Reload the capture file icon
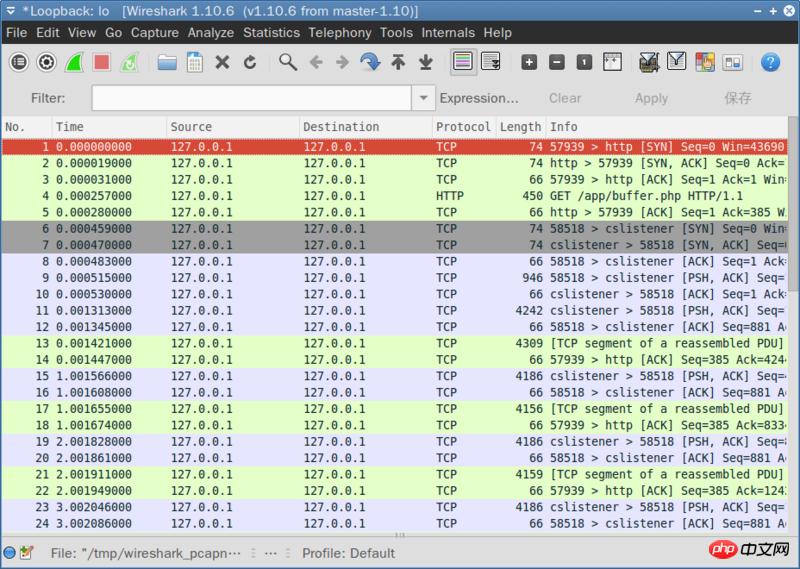 click(x=250, y=62)
